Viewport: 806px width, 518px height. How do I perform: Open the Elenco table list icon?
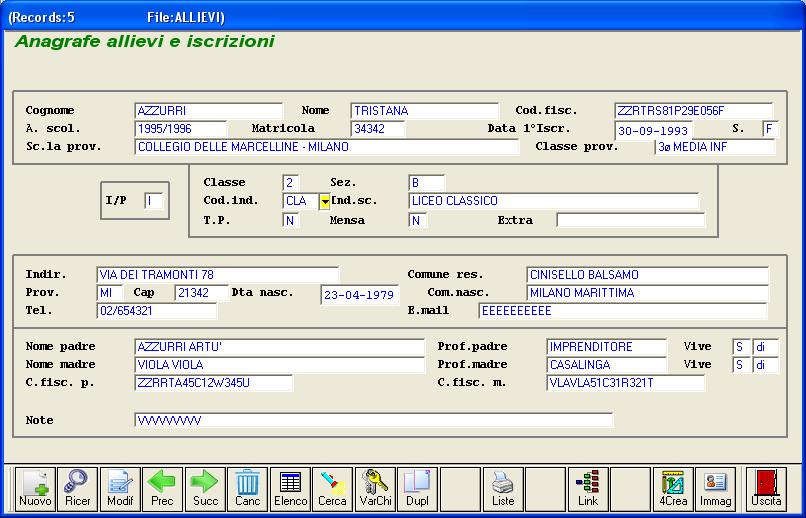point(290,489)
